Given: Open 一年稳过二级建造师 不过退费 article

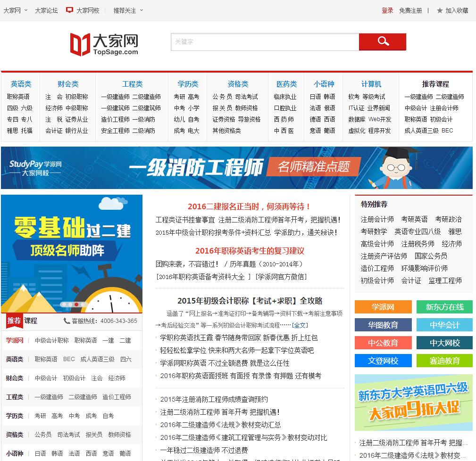Looking at the screenshot, I should pos(204,450).
